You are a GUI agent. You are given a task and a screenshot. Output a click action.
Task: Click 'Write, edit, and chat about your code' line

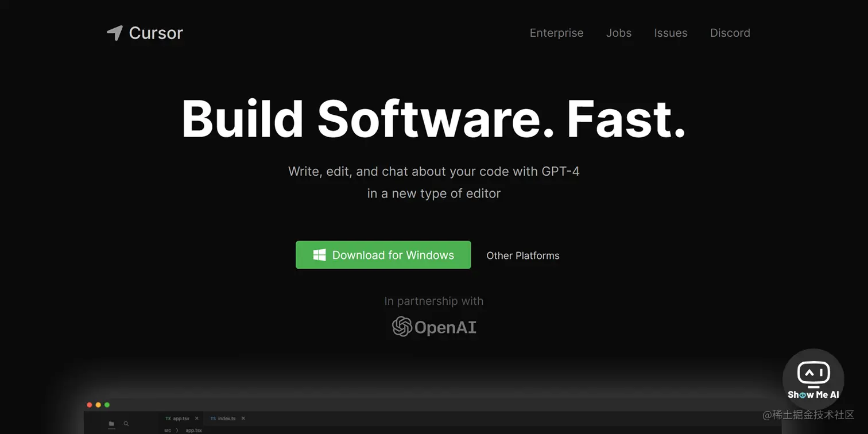click(434, 171)
